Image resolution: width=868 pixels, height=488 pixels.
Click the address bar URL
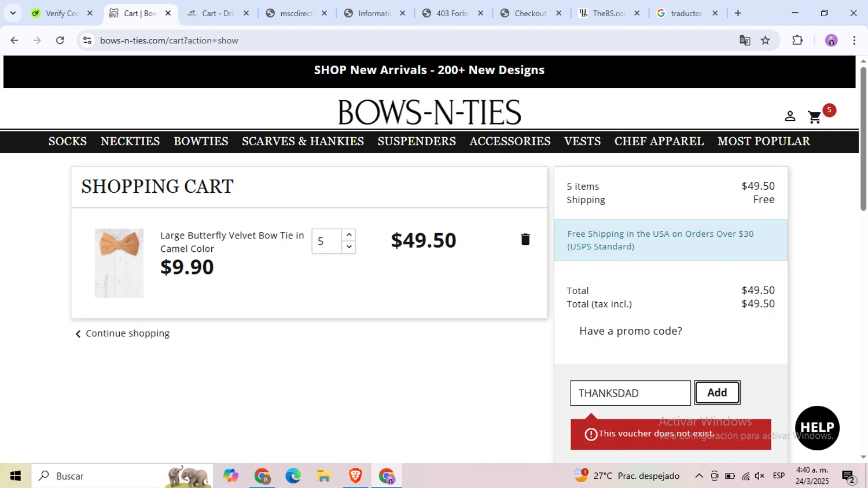click(169, 41)
